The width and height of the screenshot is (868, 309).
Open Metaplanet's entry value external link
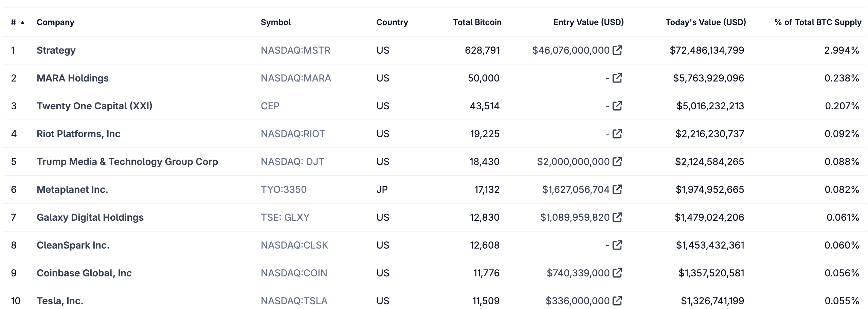618,189
